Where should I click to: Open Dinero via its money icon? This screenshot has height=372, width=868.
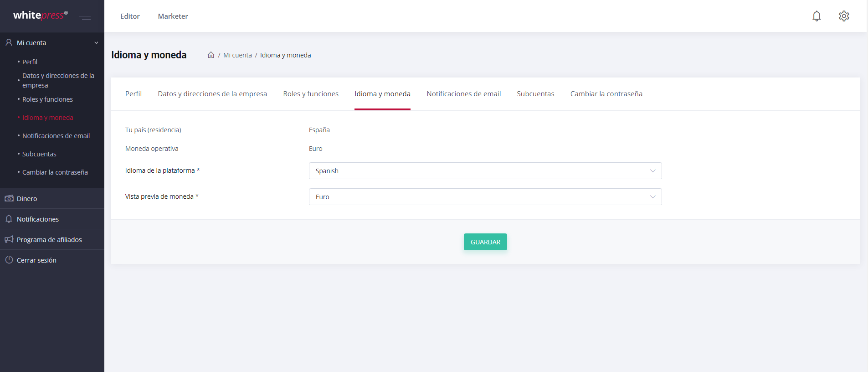[9, 198]
